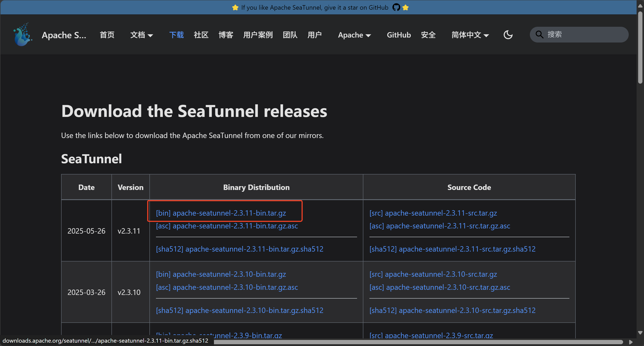The width and height of the screenshot is (644, 346).
Task: Open apache-seatunnel-2.3.10-bin.tar.gz.sha512 link
Action: [240, 310]
